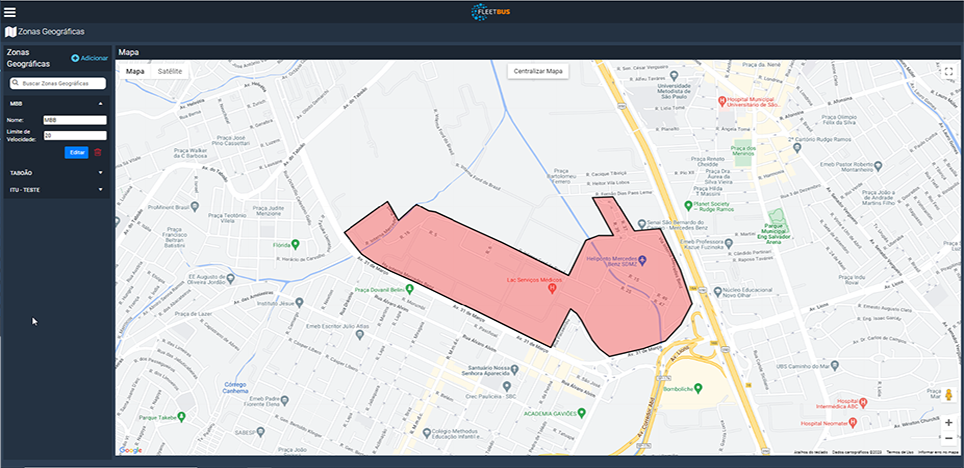Zoom out on the map

(948, 439)
